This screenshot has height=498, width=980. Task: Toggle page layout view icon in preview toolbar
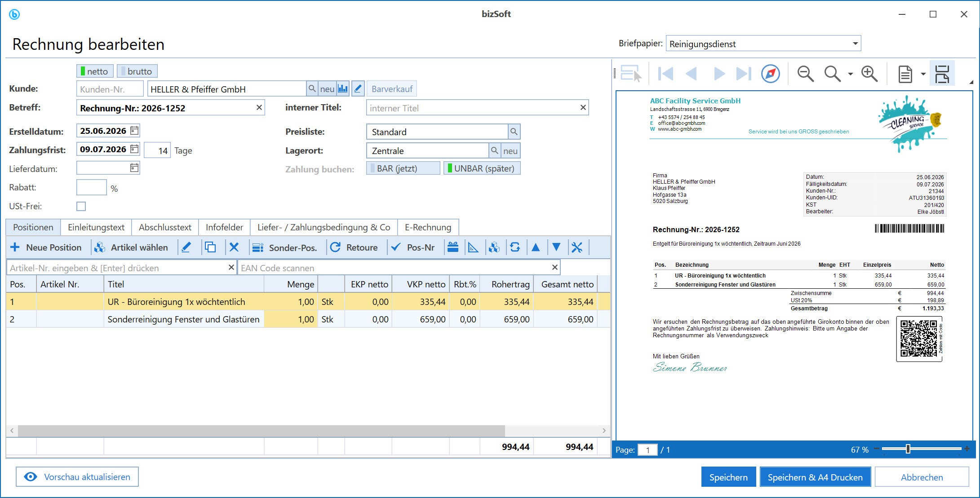(x=942, y=74)
